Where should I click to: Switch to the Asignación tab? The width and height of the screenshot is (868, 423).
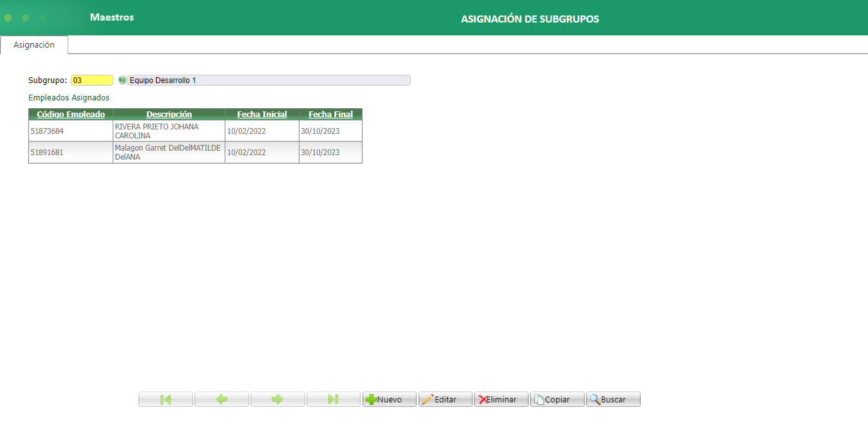click(x=34, y=44)
